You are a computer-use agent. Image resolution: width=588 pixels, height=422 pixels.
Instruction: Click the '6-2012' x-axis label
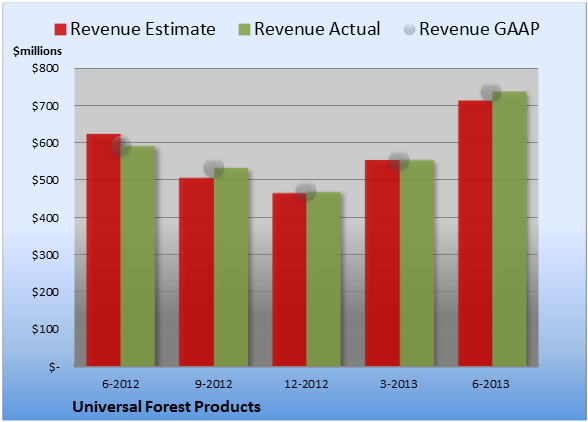120,384
